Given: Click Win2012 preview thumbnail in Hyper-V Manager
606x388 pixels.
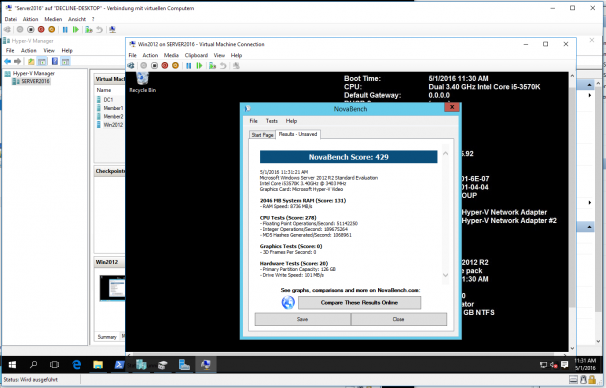Looking at the screenshot, I should click(x=112, y=288).
